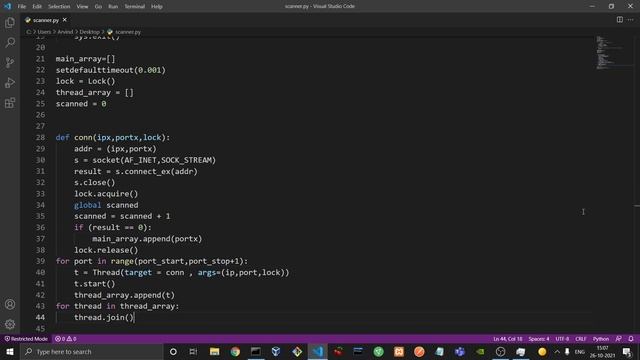Change encoding via UTF-8 status item
640x360 pixels.
562,339
